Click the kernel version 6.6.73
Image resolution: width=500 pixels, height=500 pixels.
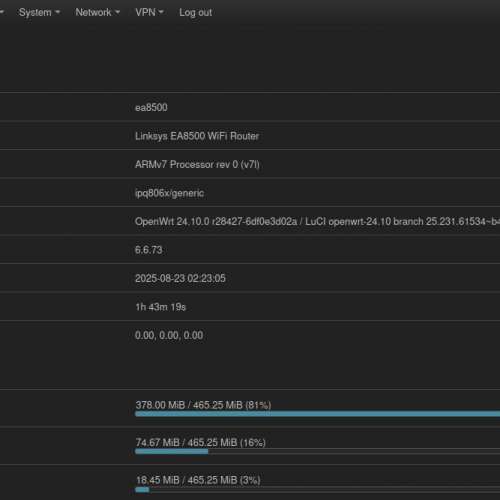[148, 250]
